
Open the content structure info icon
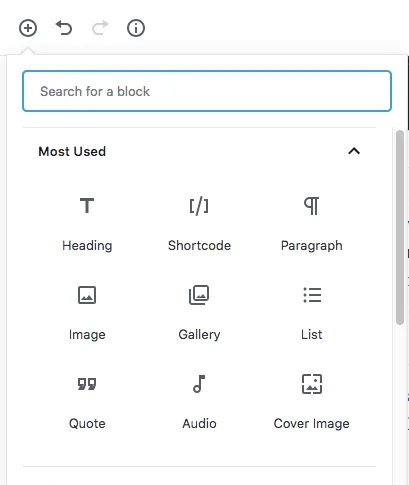136,28
